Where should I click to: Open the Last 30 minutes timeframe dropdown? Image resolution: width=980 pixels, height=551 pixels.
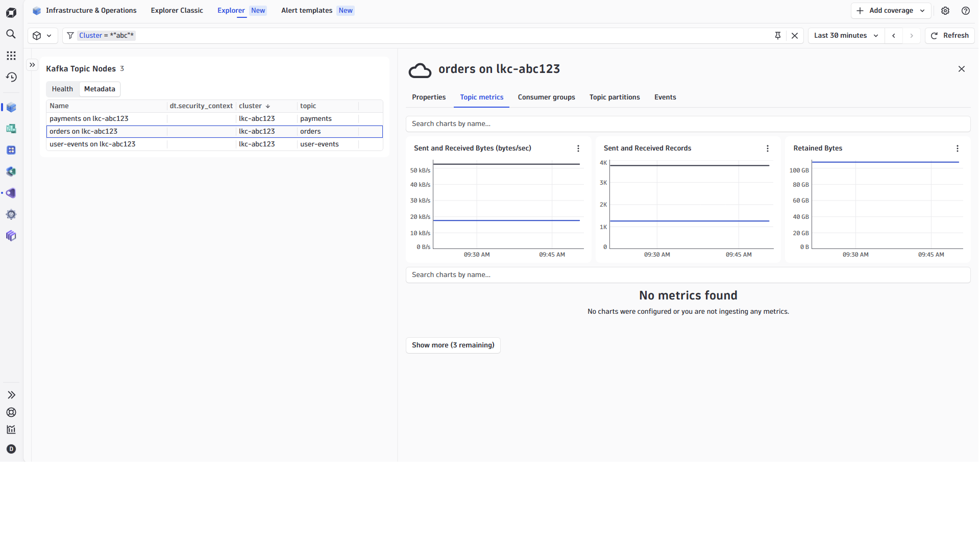[x=846, y=36]
